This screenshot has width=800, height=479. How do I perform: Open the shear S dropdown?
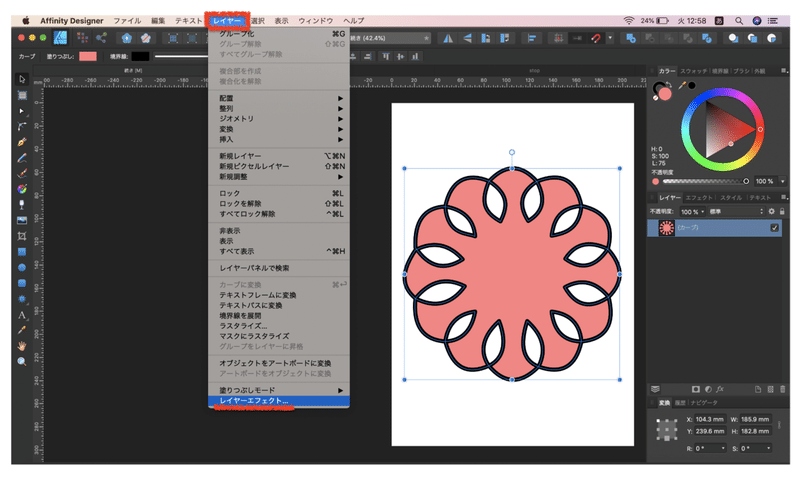768,448
